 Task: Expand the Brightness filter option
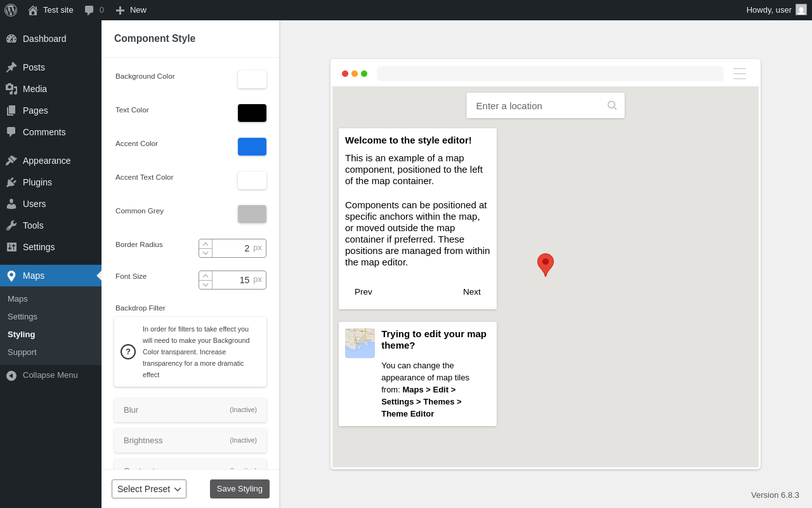point(190,441)
